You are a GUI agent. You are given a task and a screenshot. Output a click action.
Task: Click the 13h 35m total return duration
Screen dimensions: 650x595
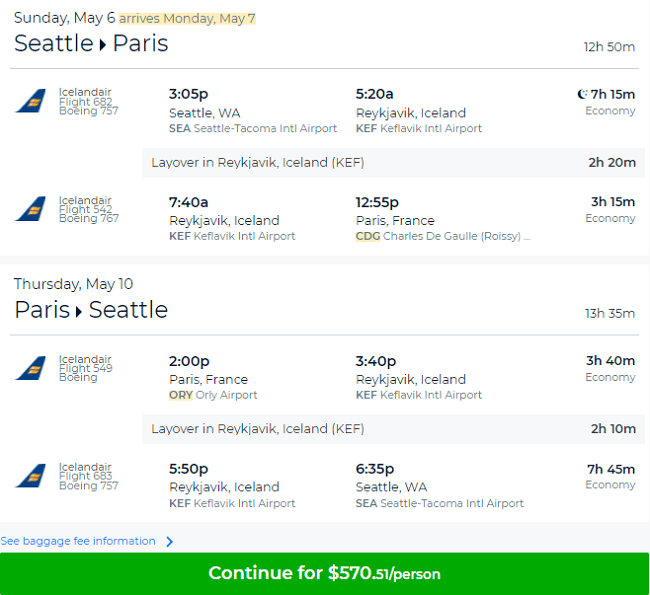[x=610, y=313]
